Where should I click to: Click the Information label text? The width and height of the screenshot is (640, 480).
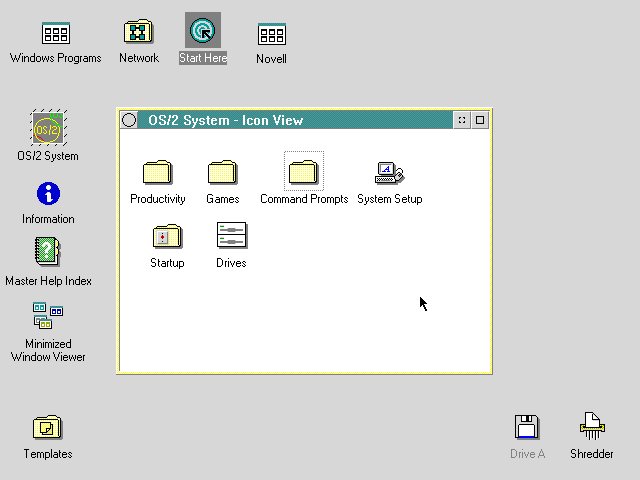[x=48, y=219]
